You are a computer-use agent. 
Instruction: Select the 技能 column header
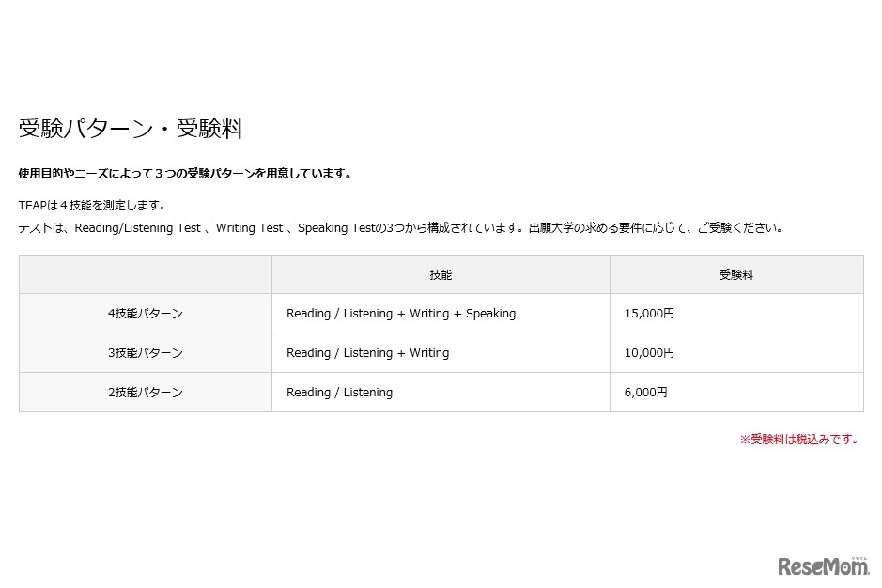pyautogui.click(x=440, y=274)
